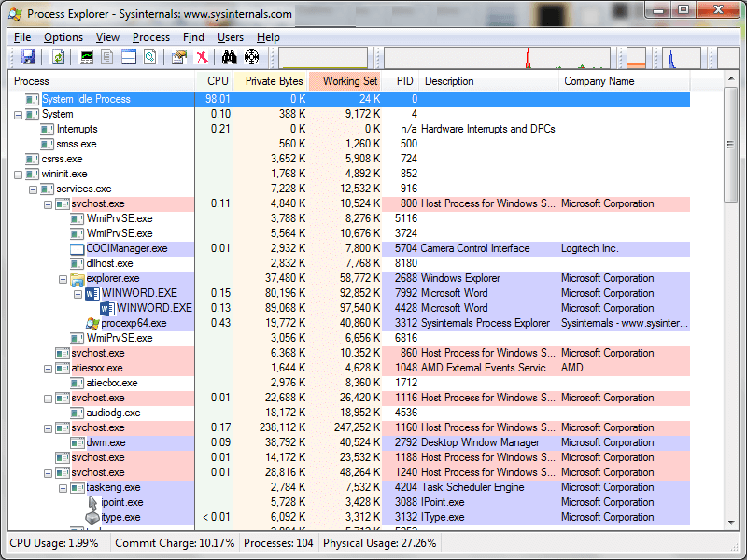Click 'Commit Charge: 10.17%' in status bar
This screenshot has height=560, width=747.
pyautogui.click(x=175, y=543)
